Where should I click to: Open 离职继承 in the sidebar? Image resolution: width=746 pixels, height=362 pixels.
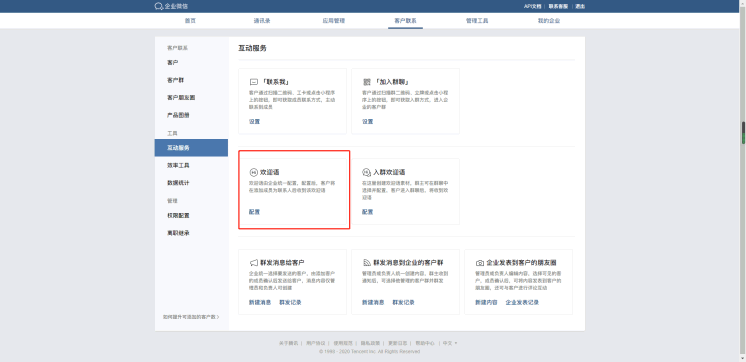[x=191, y=233]
